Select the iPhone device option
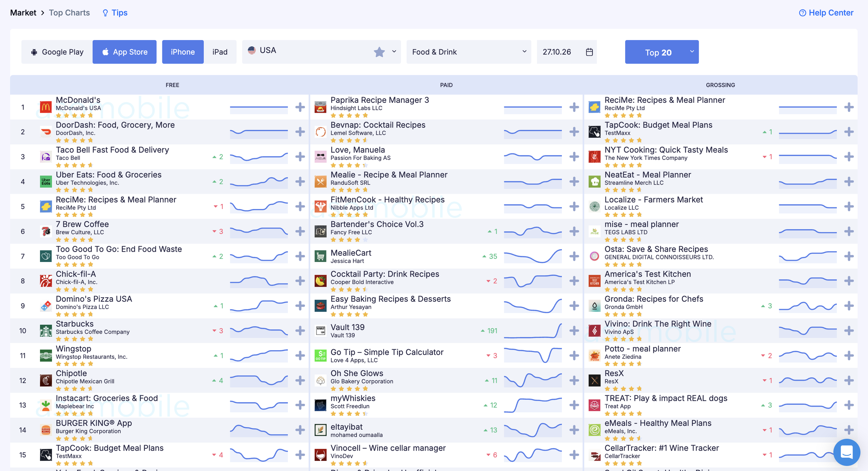This screenshot has width=868, height=471. (183, 52)
